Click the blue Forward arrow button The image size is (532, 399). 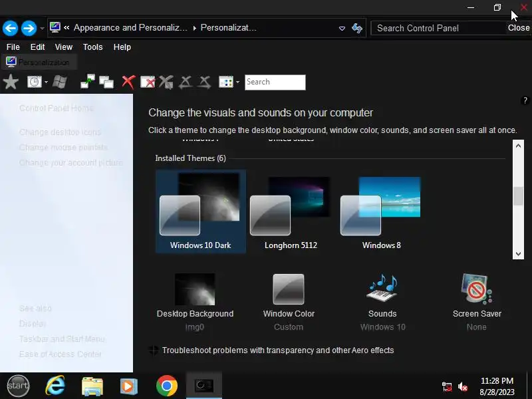[x=29, y=28]
